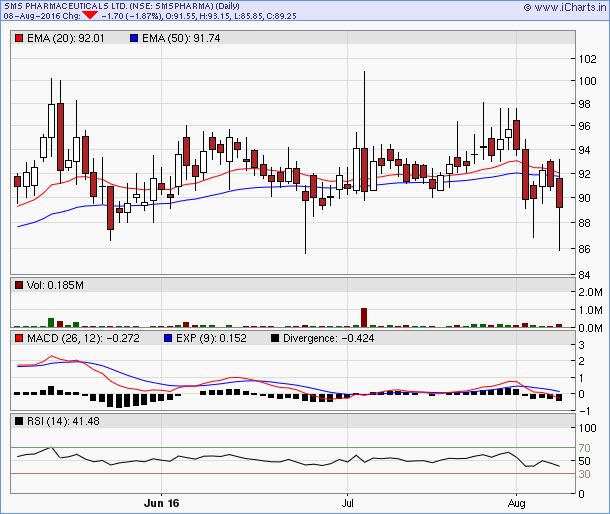This screenshot has width=610, height=514.
Task: Click the EXP (9): 0.152 label
Action: 211,338
